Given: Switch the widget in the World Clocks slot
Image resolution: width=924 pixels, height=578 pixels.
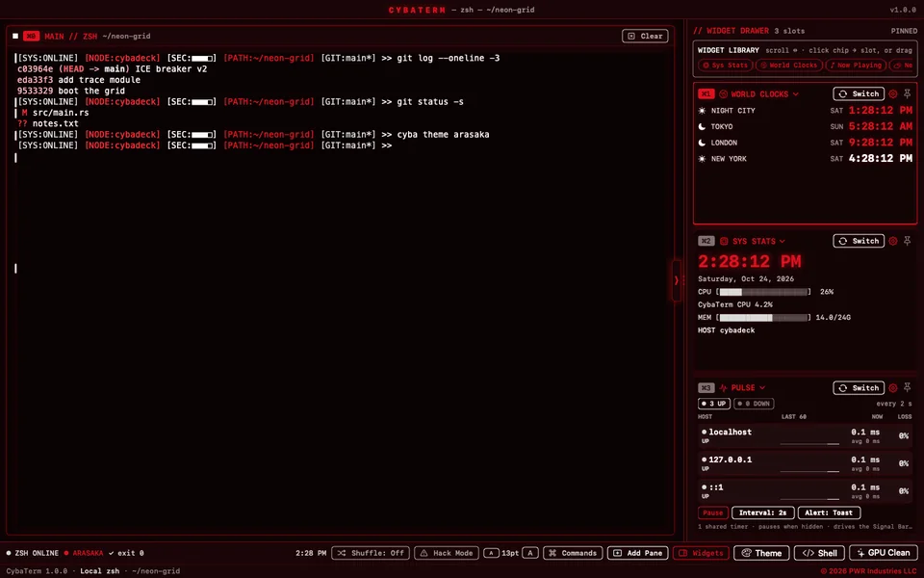Looking at the screenshot, I should click(x=858, y=93).
